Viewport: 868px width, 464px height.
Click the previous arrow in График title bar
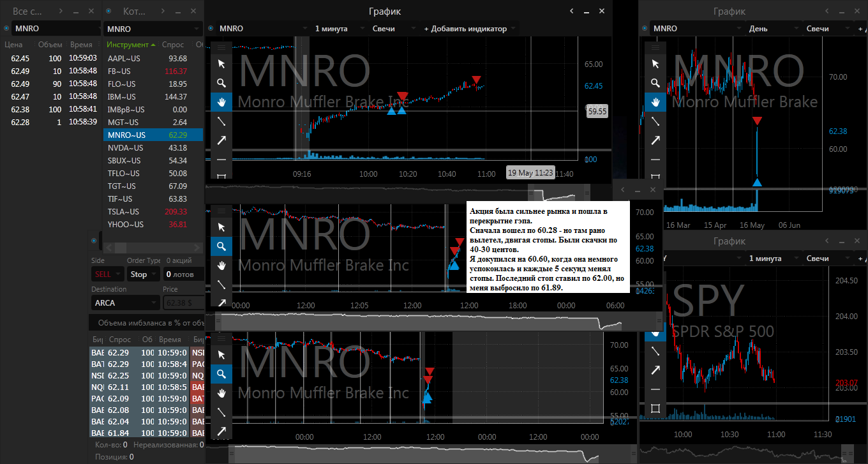tap(571, 11)
